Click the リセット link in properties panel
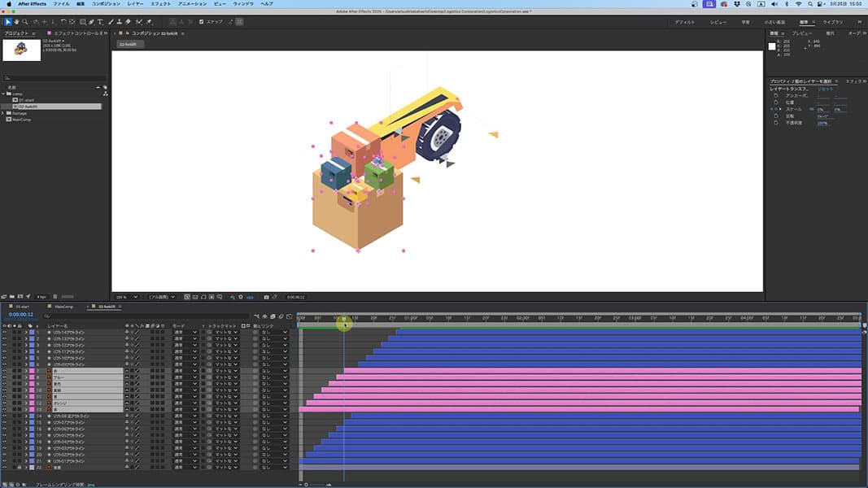Image resolution: width=868 pixels, height=488 pixels. [x=826, y=89]
